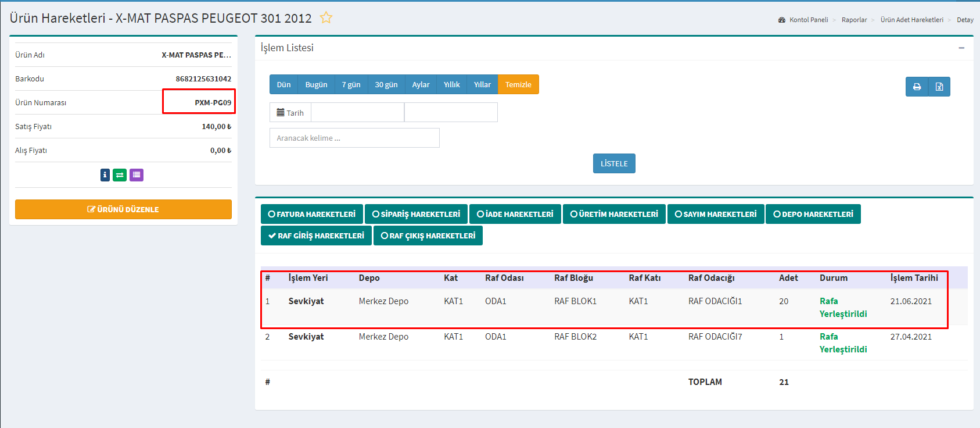The image size is (980, 428).
Task: Click the Tarih calendar icon
Action: click(x=281, y=113)
